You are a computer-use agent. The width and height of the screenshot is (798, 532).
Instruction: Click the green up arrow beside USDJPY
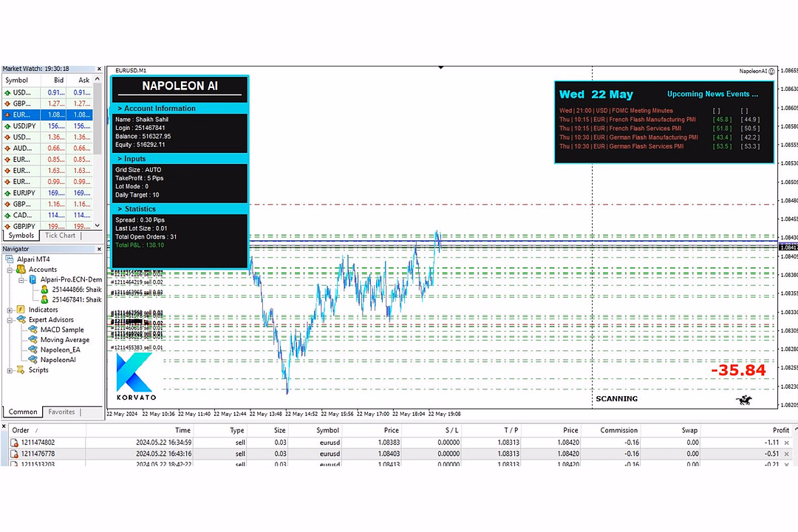tap(7, 126)
